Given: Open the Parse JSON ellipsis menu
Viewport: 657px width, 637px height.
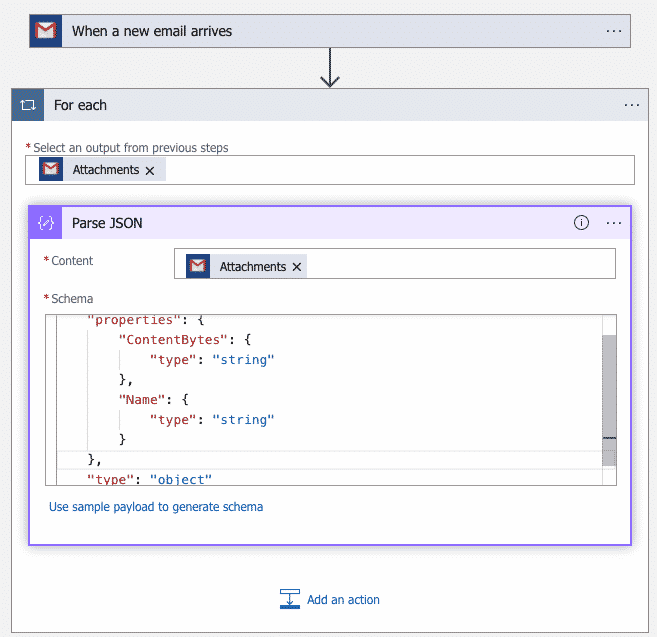Looking at the screenshot, I should [x=614, y=223].
